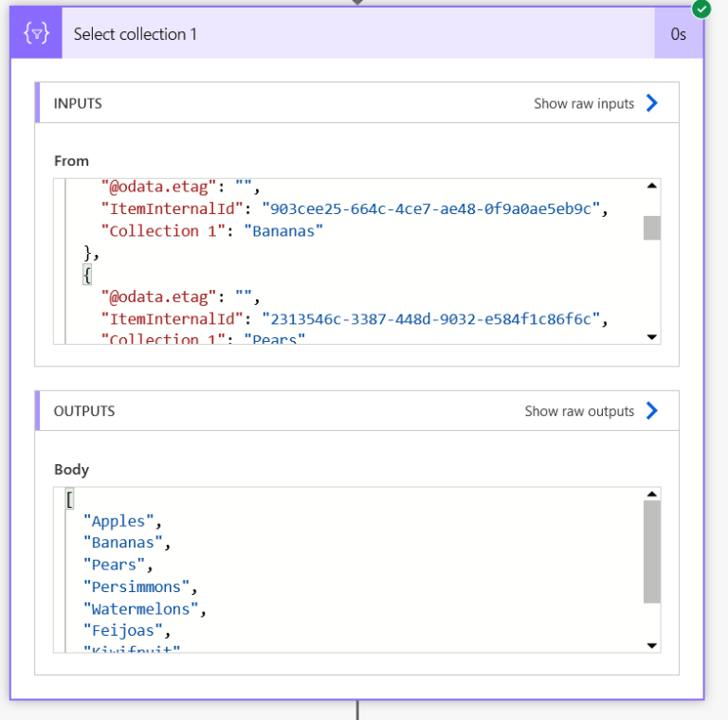The width and height of the screenshot is (728, 720).
Task: Click the Select action data-operation icon
Action: 37,34
